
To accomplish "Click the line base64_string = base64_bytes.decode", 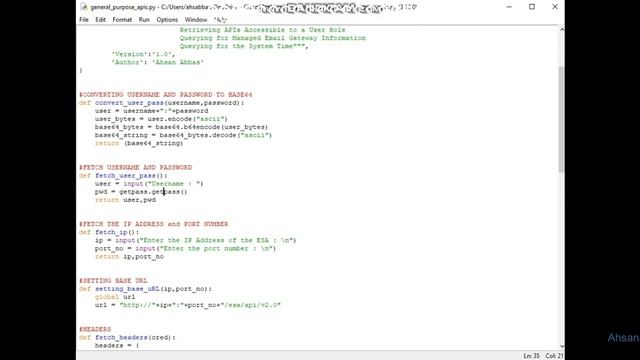I will pos(183,136).
